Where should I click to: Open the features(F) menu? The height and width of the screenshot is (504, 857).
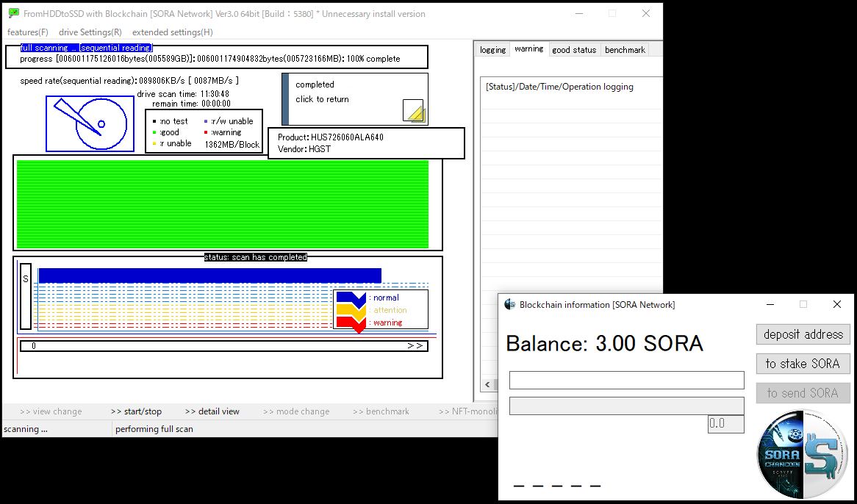pos(28,32)
